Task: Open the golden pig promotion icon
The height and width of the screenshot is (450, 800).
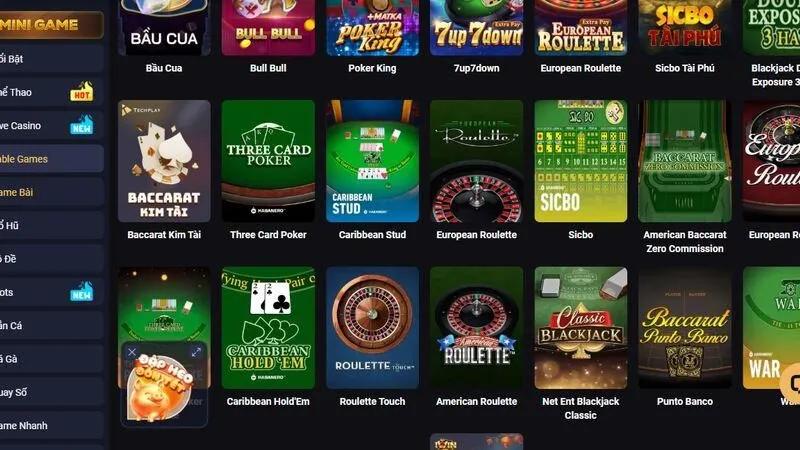Action: tap(159, 388)
